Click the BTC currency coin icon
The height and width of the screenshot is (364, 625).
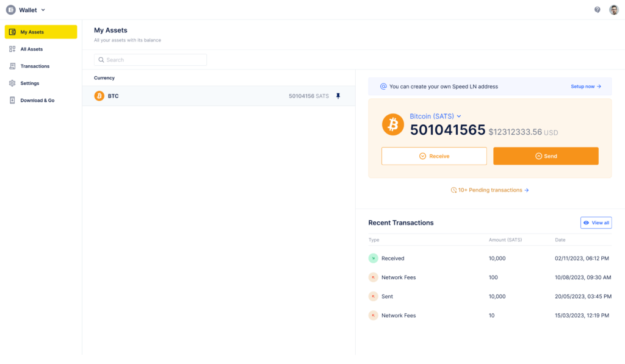pos(99,96)
